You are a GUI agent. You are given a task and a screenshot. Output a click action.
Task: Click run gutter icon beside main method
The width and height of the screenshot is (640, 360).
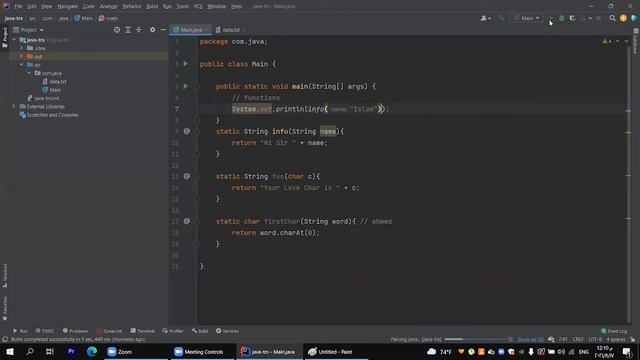186,86
